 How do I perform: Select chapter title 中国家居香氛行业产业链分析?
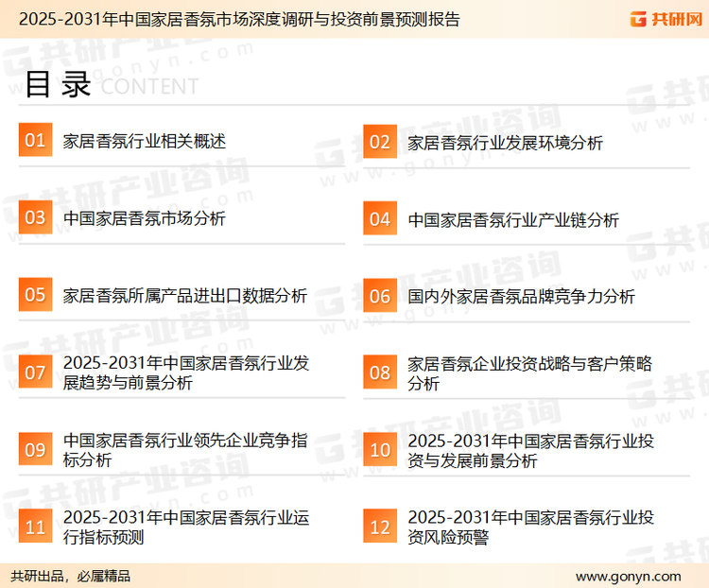pyautogui.click(x=513, y=220)
